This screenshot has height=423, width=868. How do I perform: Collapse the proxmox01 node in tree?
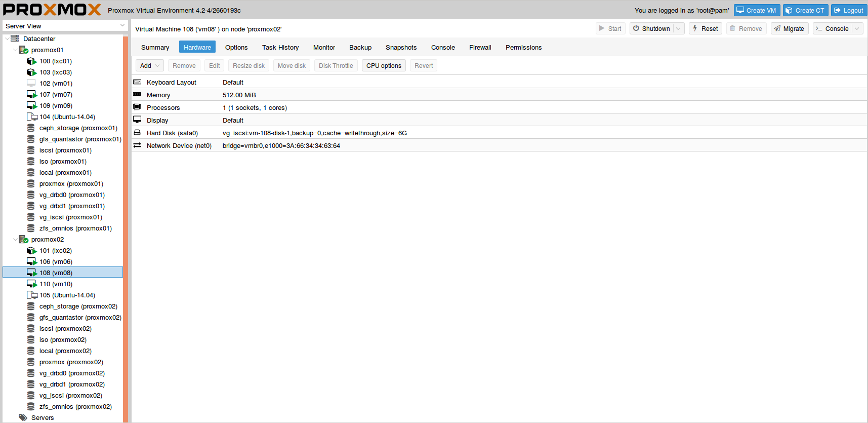point(15,50)
